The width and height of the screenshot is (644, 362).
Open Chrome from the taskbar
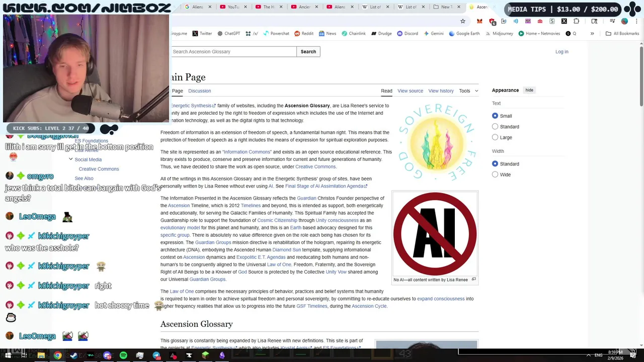click(58, 355)
